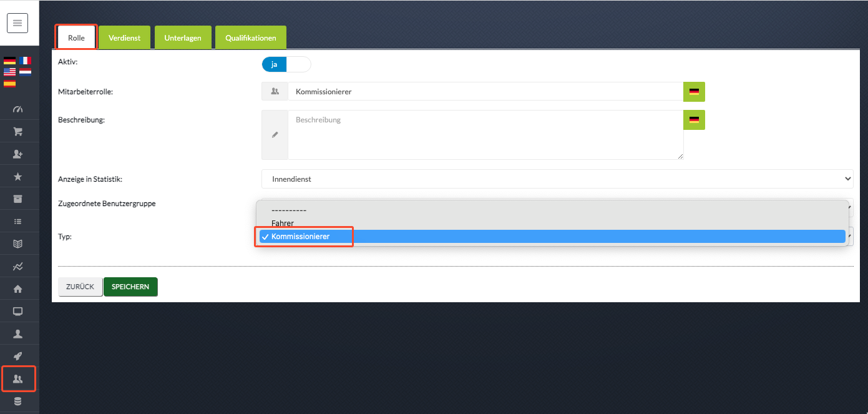Viewport: 868px width, 414px height.
Task: Open the list sidebar icon
Action: tap(18, 222)
